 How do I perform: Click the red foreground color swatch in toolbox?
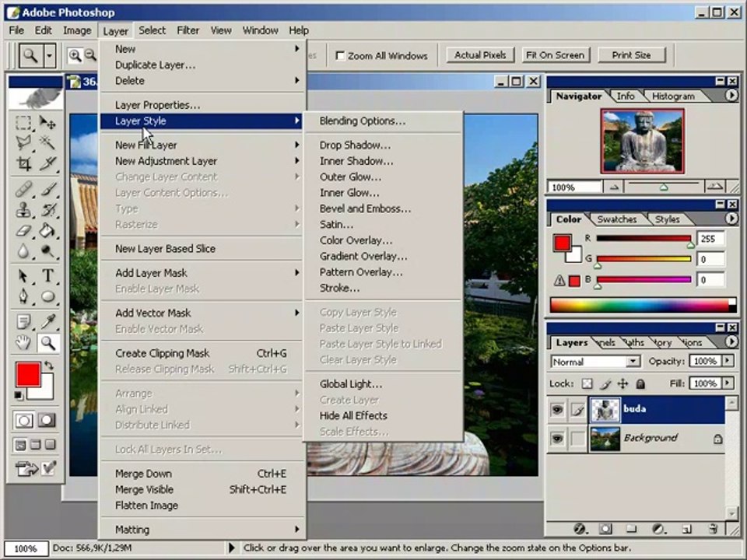(x=28, y=375)
